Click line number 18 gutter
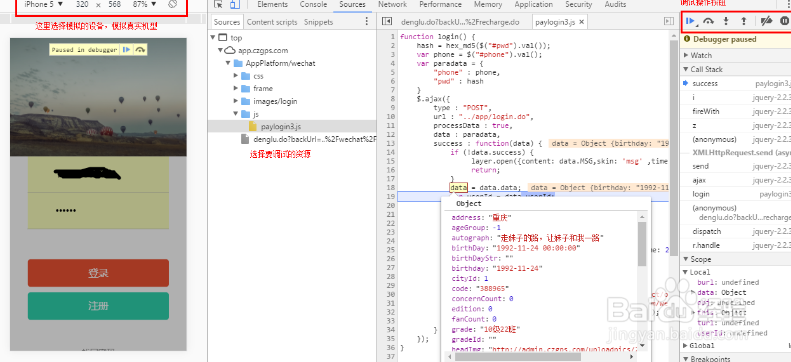 [390, 188]
